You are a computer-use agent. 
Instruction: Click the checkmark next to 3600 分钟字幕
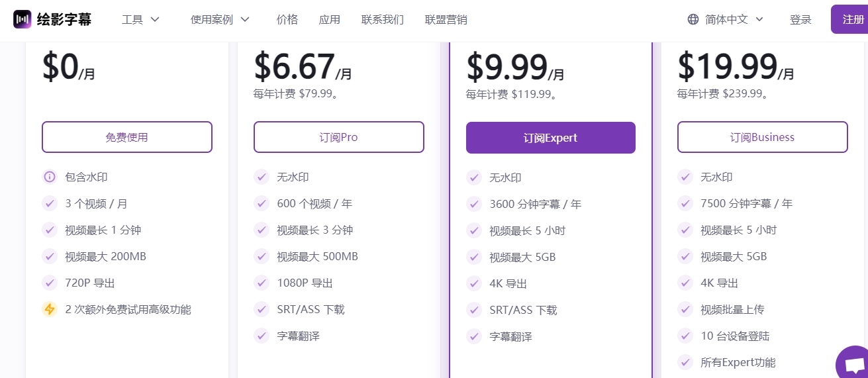click(x=473, y=204)
